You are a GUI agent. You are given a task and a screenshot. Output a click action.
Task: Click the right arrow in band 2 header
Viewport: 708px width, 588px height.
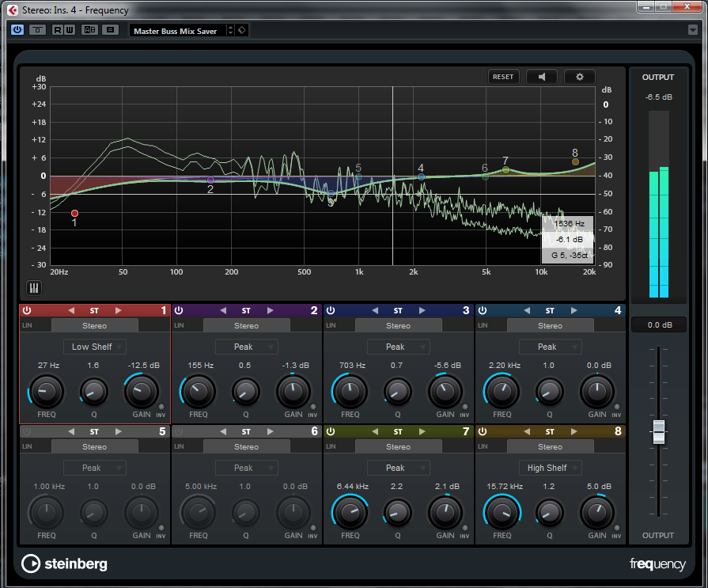pyautogui.click(x=270, y=310)
